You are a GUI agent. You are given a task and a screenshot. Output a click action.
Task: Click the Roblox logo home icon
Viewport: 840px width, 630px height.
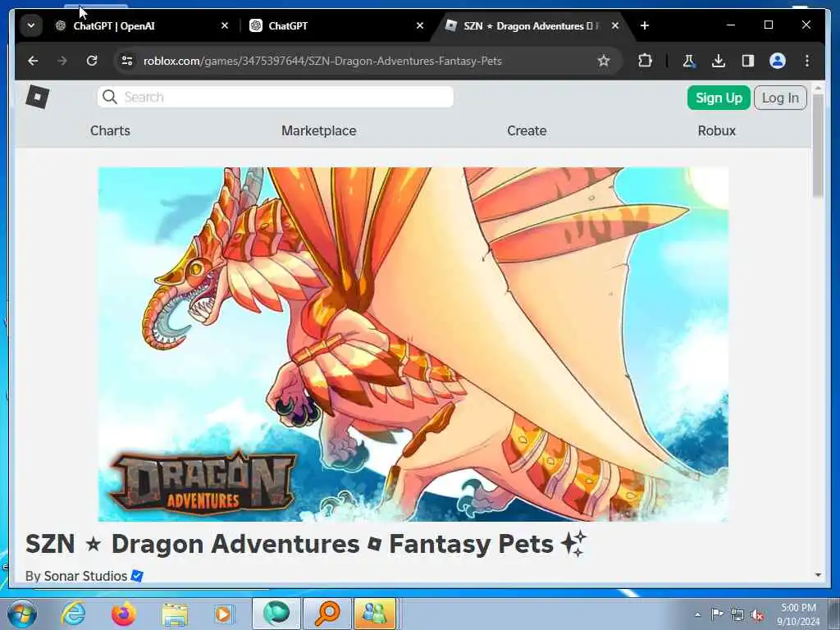[x=38, y=97]
